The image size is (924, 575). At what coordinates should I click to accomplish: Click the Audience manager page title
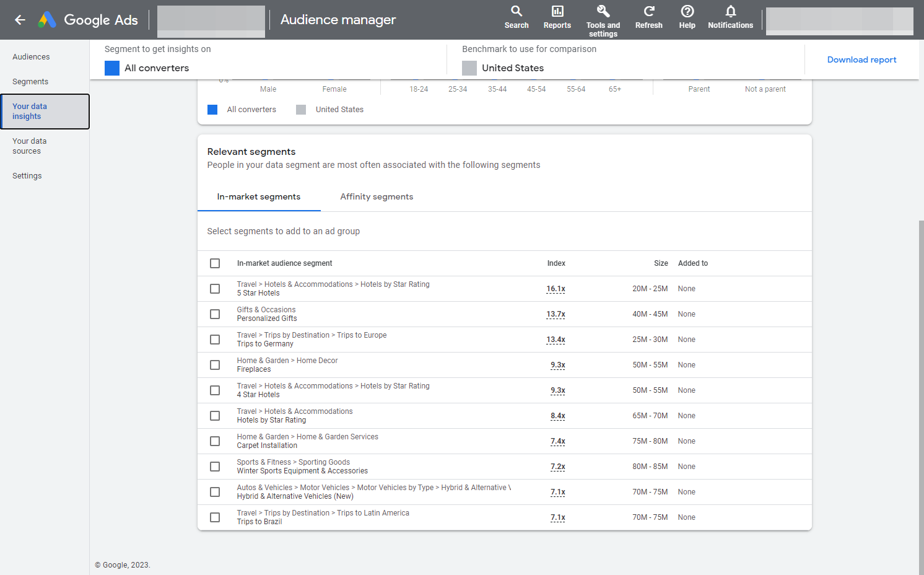click(x=338, y=20)
